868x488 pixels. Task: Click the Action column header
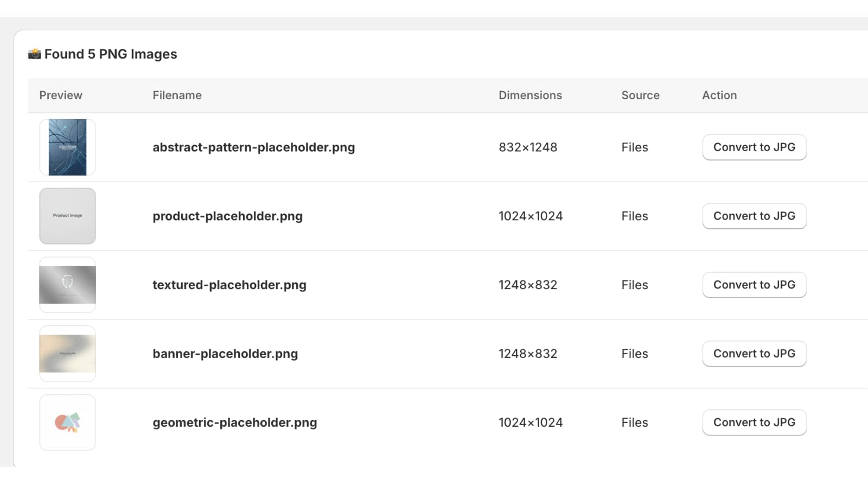(719, 95)
